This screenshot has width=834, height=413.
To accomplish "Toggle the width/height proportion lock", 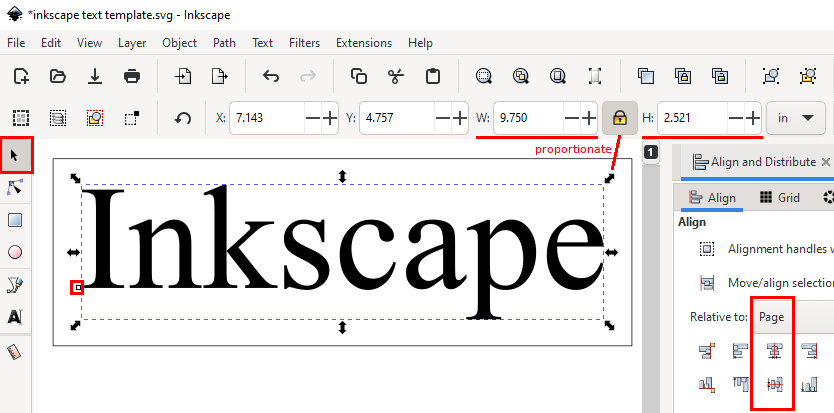I will (x=619, y=118).
